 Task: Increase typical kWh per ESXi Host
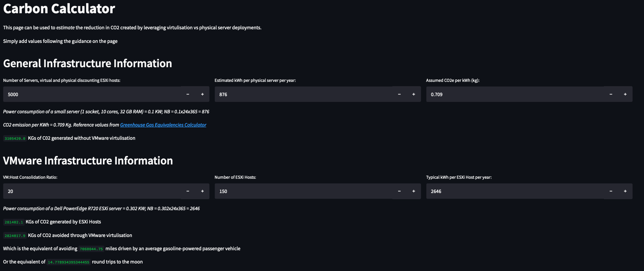tap(625, 191)
